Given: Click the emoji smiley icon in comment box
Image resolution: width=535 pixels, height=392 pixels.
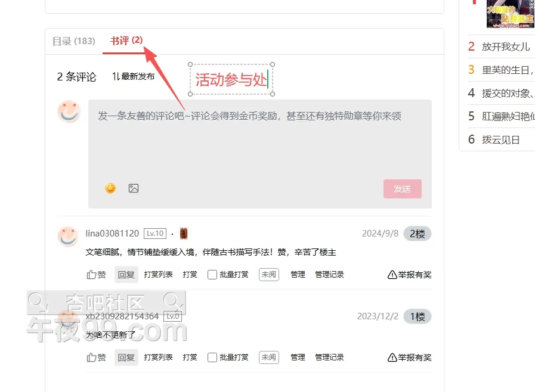Looking at the screenshot, I should click(x=110, y=188).
